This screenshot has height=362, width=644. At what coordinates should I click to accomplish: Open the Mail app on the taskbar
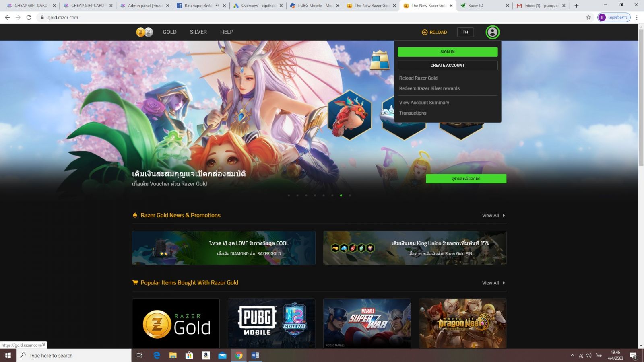coord(222,355)
